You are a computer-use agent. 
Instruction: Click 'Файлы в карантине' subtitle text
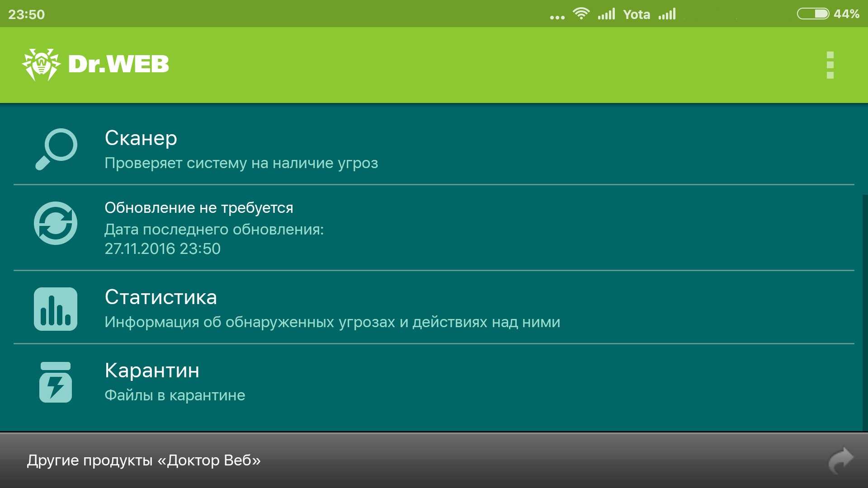[175, 395]
